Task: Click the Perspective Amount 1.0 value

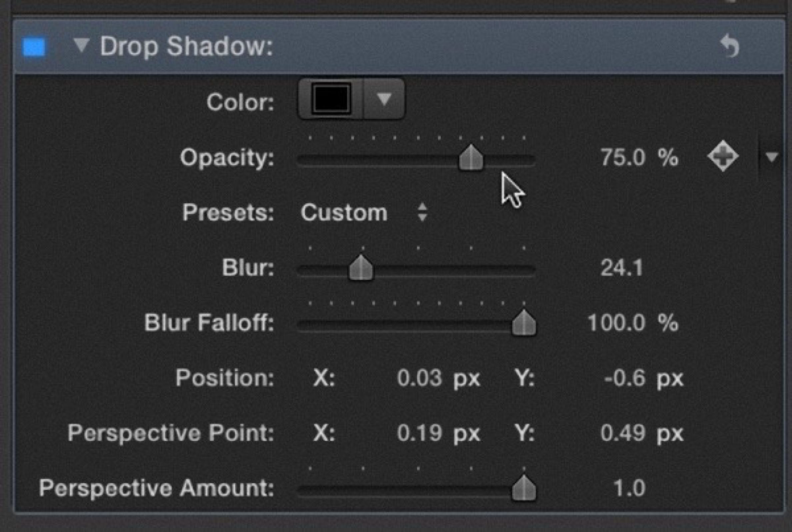Action: pyautogui.click(x=629, y=489)
